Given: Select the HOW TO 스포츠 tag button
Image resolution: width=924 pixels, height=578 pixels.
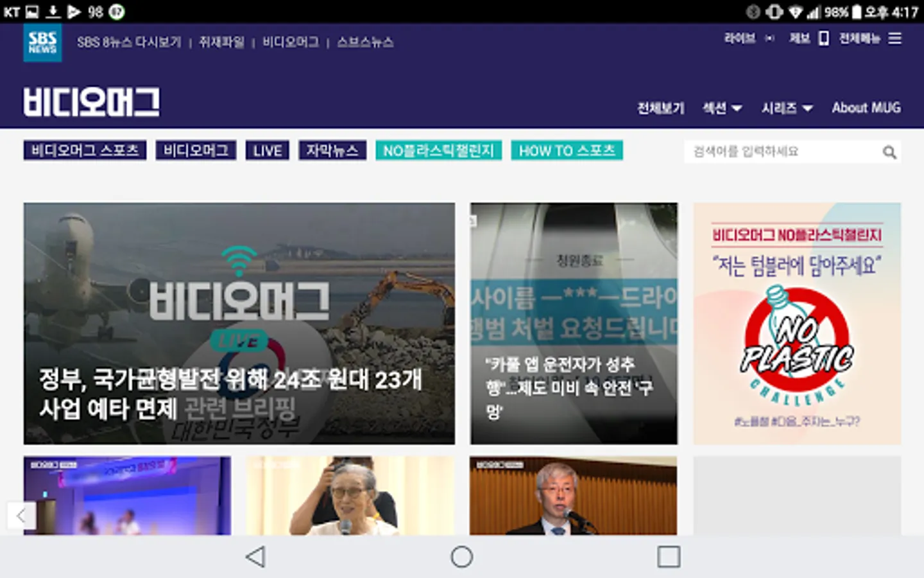Looking at the screenshot, I should click(567, 150).
